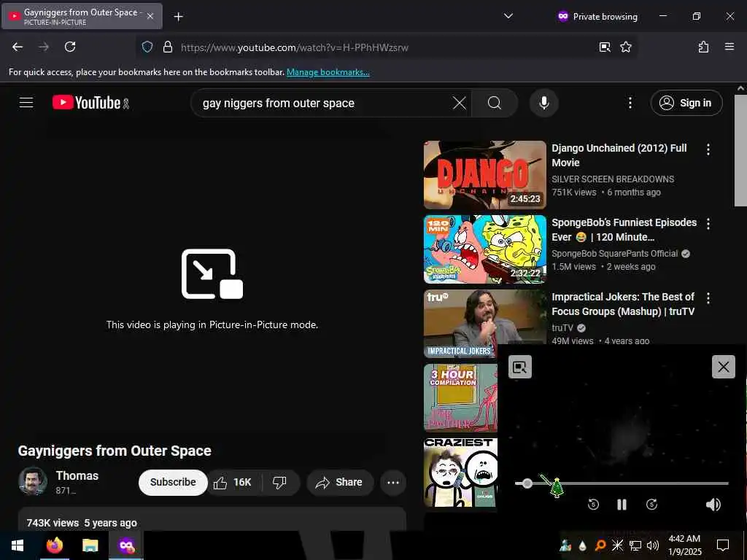Viewport: 747px width, 560px height.
Task: Open YouTube settings three-dot menu near Sign in
Action: [x=630, y=103]
